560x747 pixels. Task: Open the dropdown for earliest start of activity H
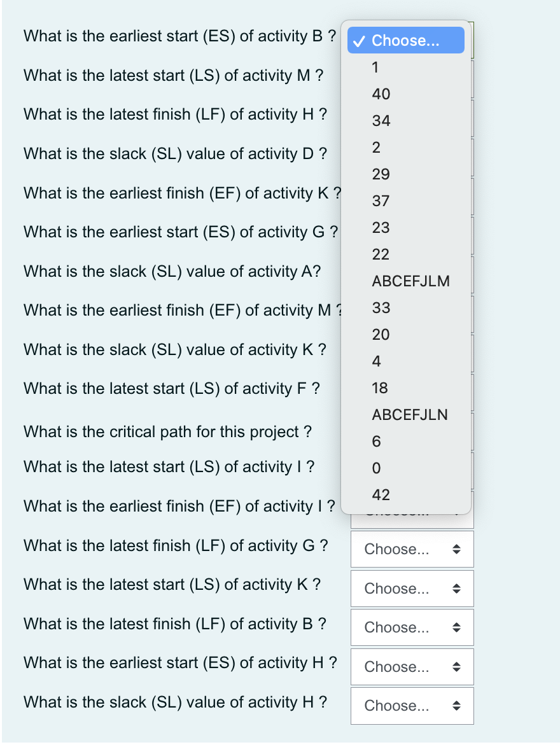tap(412, 666)
